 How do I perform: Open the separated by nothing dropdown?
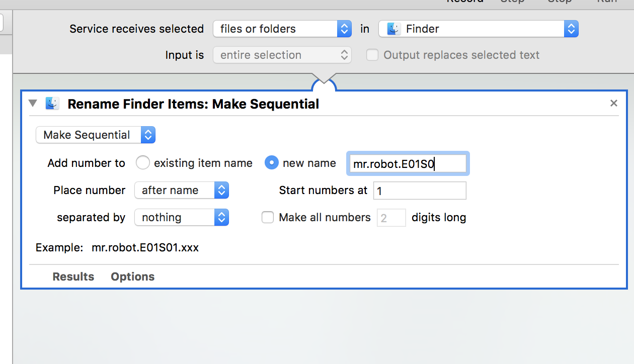182,217
